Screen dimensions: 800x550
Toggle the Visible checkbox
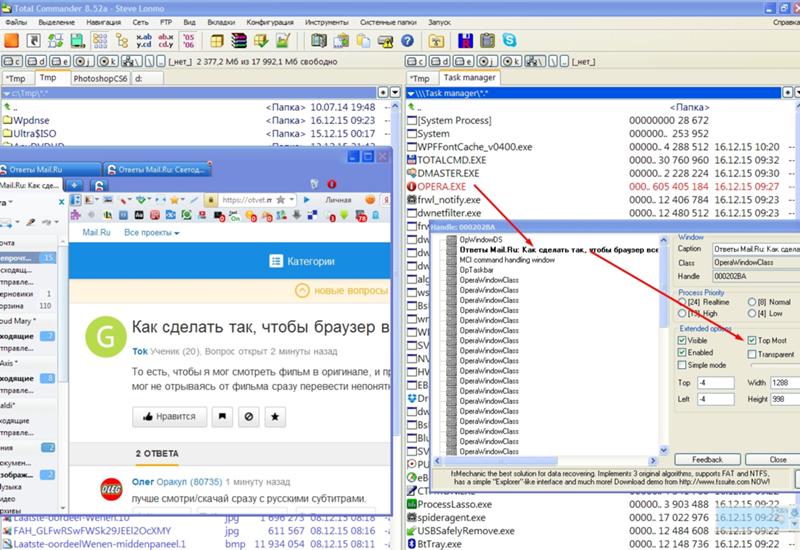click(682, 340)
